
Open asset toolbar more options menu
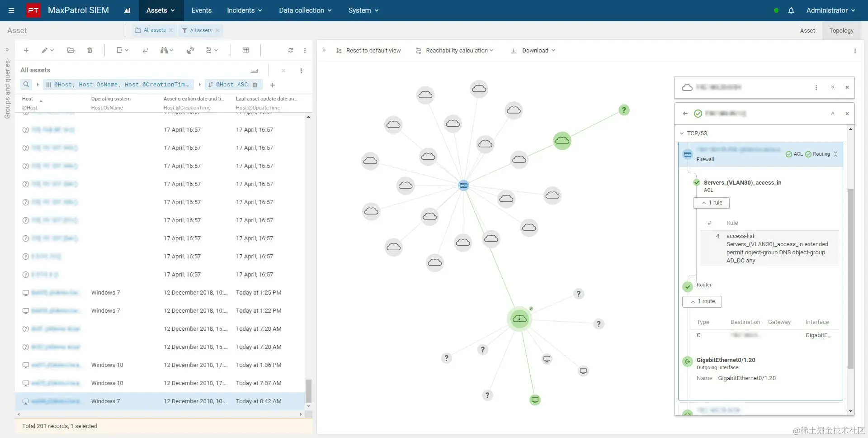(305, 50)
